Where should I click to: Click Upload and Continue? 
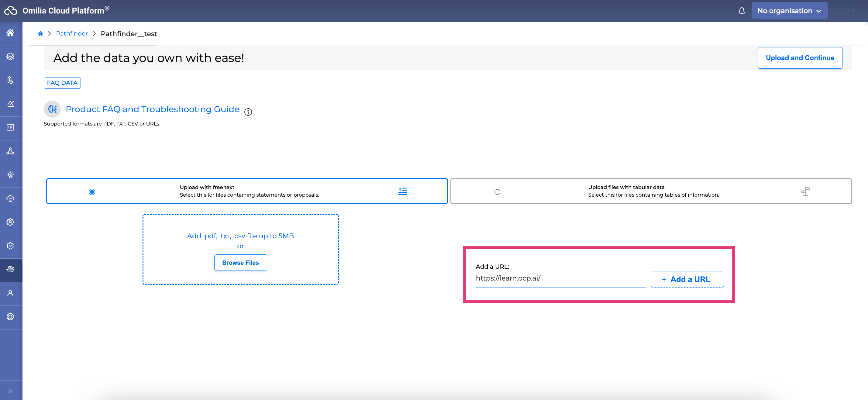point(800,58)
